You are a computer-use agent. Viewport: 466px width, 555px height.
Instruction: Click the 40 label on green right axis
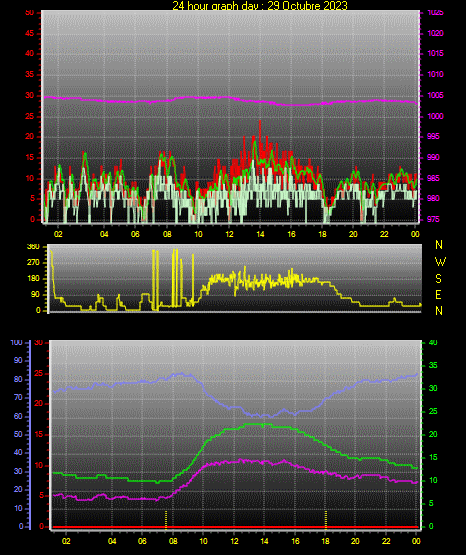[x=433, y=342]
